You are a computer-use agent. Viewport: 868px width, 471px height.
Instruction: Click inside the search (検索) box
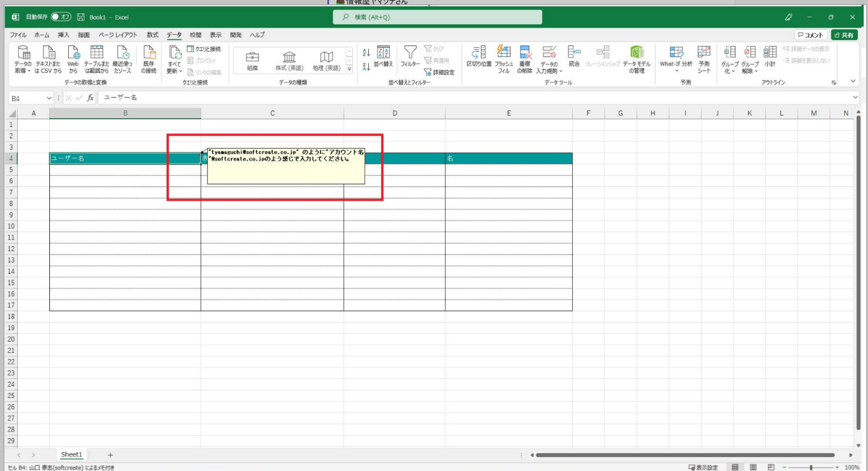click(438, 17)
